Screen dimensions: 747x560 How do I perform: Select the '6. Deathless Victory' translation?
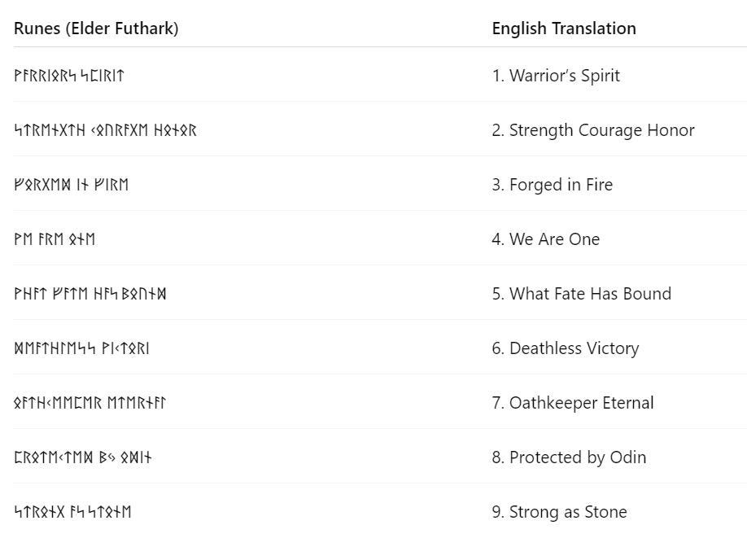tap(565, 348)
